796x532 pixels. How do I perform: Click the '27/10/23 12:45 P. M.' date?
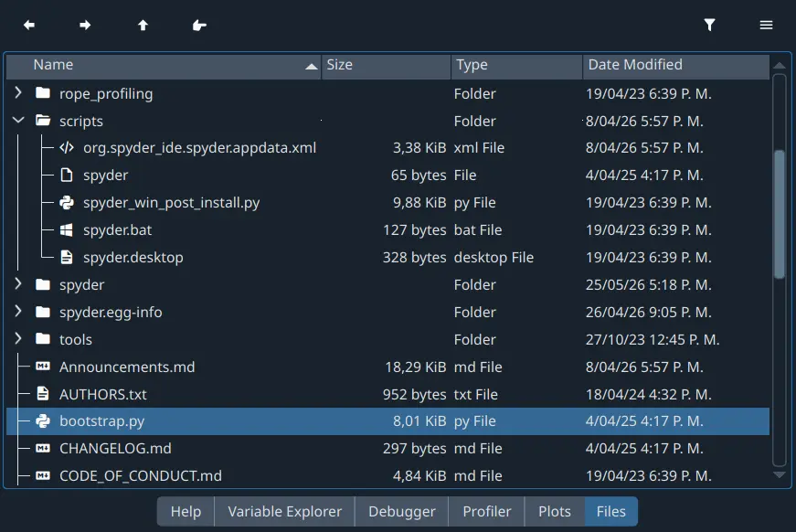point(653,340)
